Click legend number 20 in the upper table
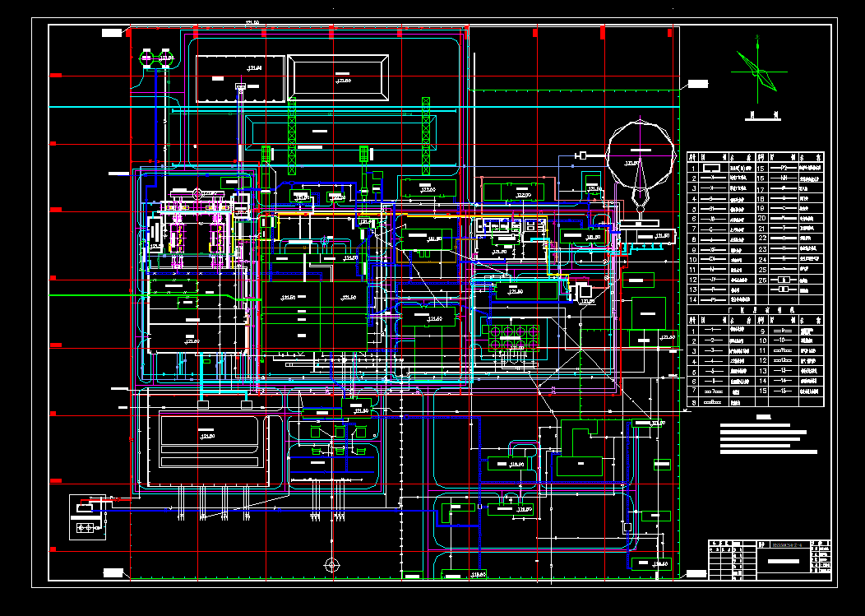Screen dimensions: 865x616 pos(762,219)
